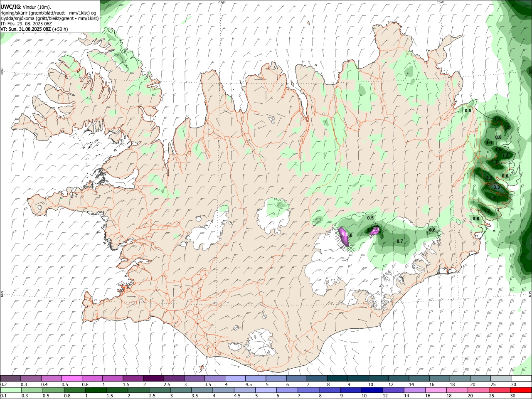The width and height of the screenshot is (532, 399).
Task: Click the 3.3 precipitation value on the east coast
Action: 497,187
